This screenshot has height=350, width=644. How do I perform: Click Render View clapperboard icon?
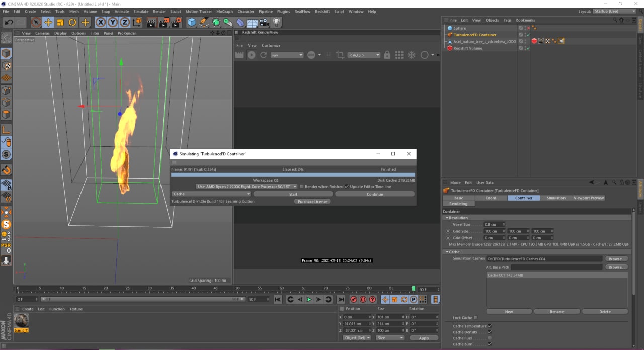click(x=151, y=22)
